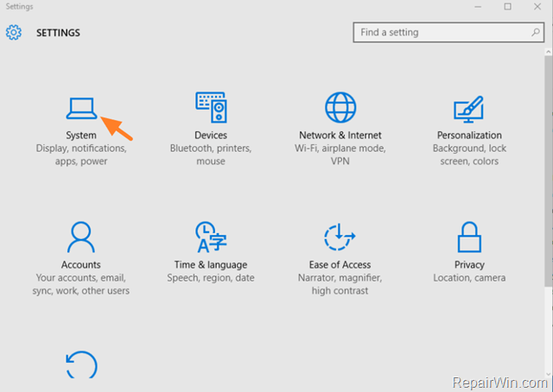Image resolution: width=553 pixels, height=392 pixels.
Task: Open the Privacy padlock icon
Action: tap(469, 237)
